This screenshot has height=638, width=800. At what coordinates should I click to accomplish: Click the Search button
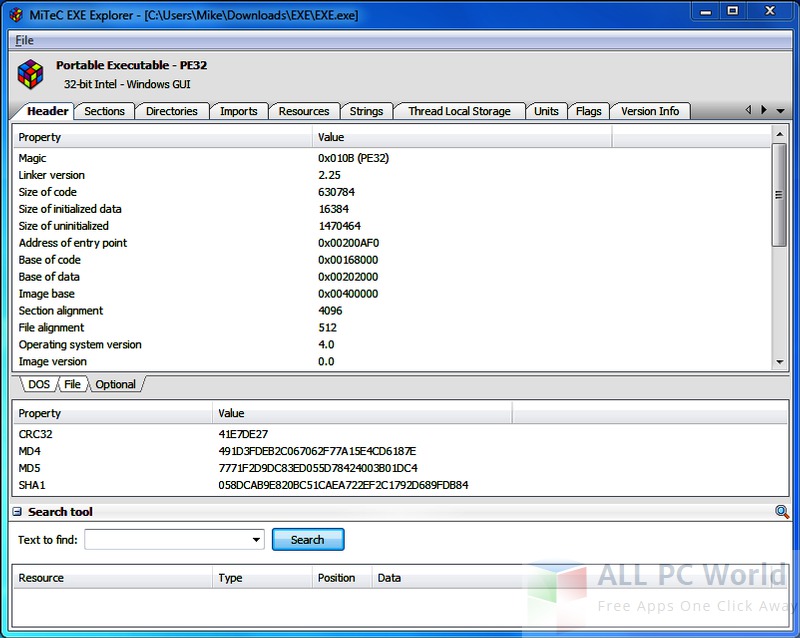(x=308, y=539)
